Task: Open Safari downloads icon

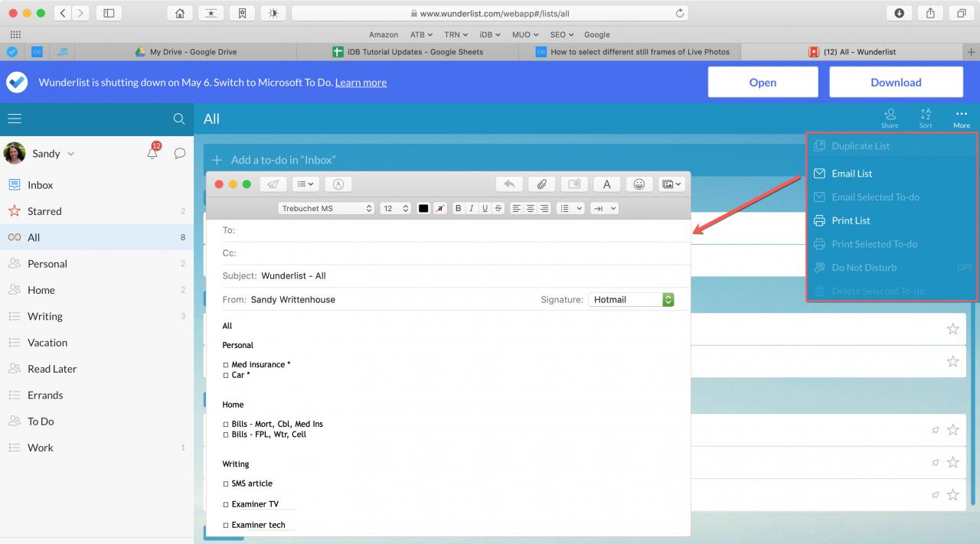Action: point(900,13)
